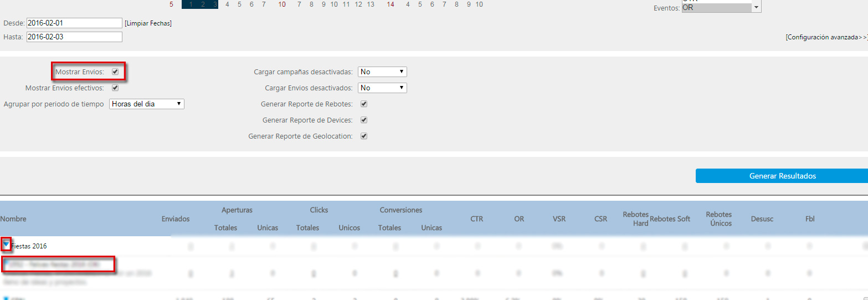The width and height of the screenshot is (868, 300).
Task: Click the Aperturas column header
Action: pyautogui.click(x=237, y=210)
